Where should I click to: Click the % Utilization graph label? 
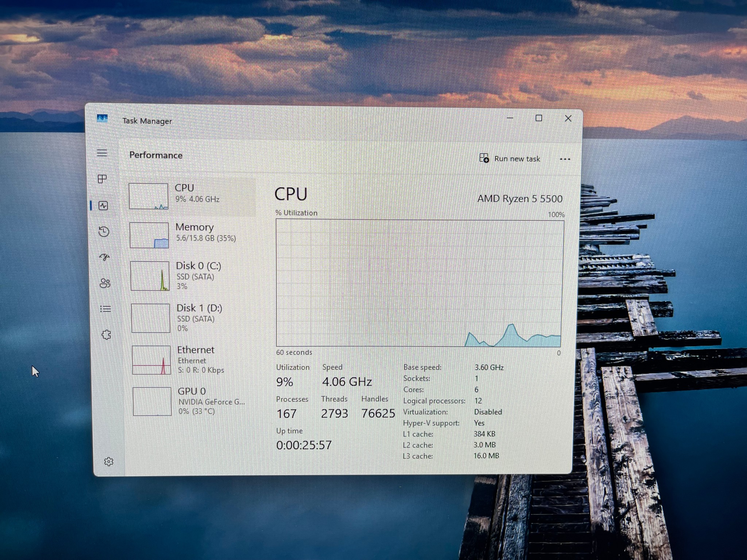[296, 213]
